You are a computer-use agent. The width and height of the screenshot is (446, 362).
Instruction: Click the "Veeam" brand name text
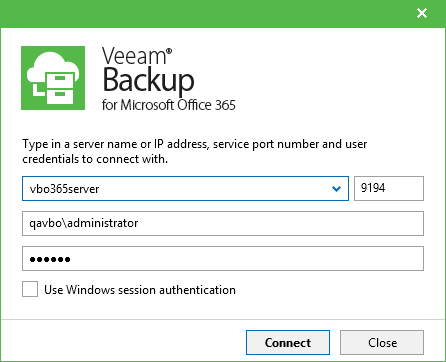(x=134, y=56)
